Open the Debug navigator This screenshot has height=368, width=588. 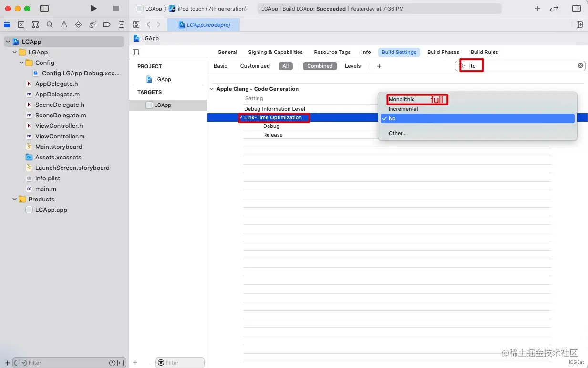[93, 25]
